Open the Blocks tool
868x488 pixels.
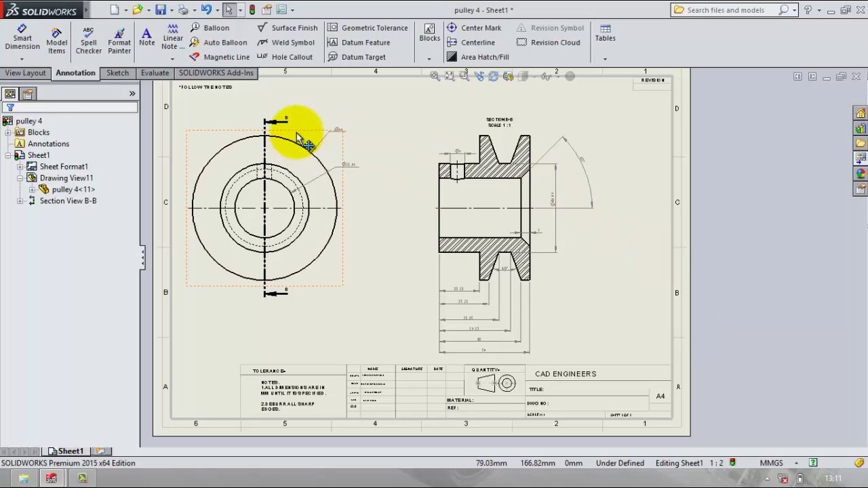[x=429, y=33]
